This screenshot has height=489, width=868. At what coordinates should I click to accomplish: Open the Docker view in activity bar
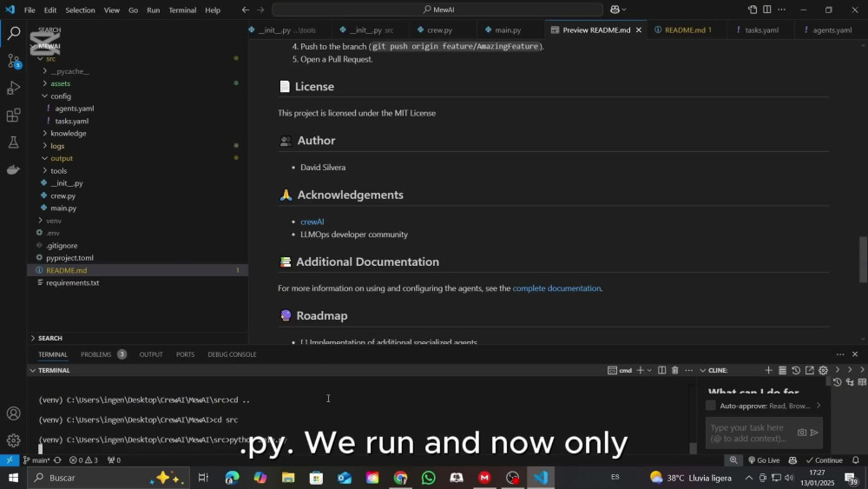coord(14,169)
